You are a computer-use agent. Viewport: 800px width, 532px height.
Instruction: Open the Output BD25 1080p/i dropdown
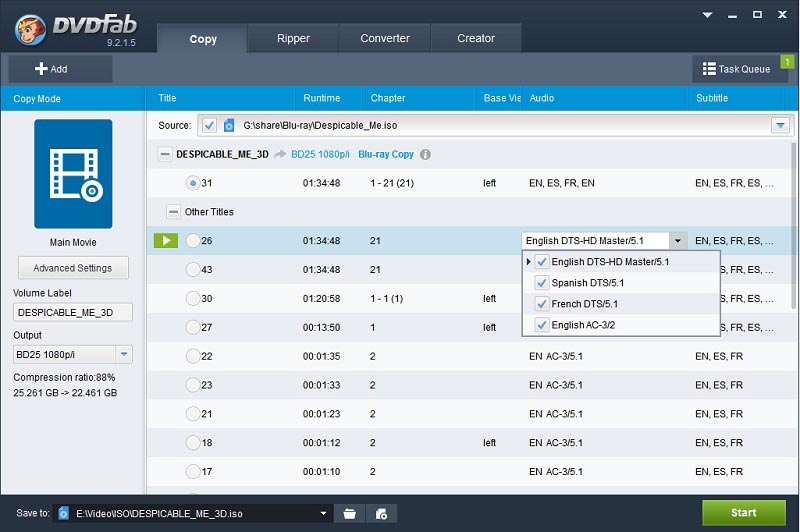point(124,355)
